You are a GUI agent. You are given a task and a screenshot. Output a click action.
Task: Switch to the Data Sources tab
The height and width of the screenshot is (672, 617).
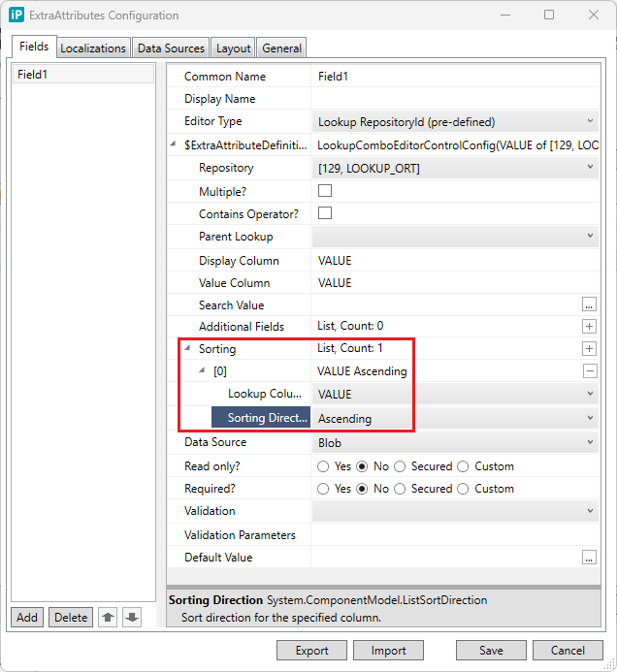point(171,48)
